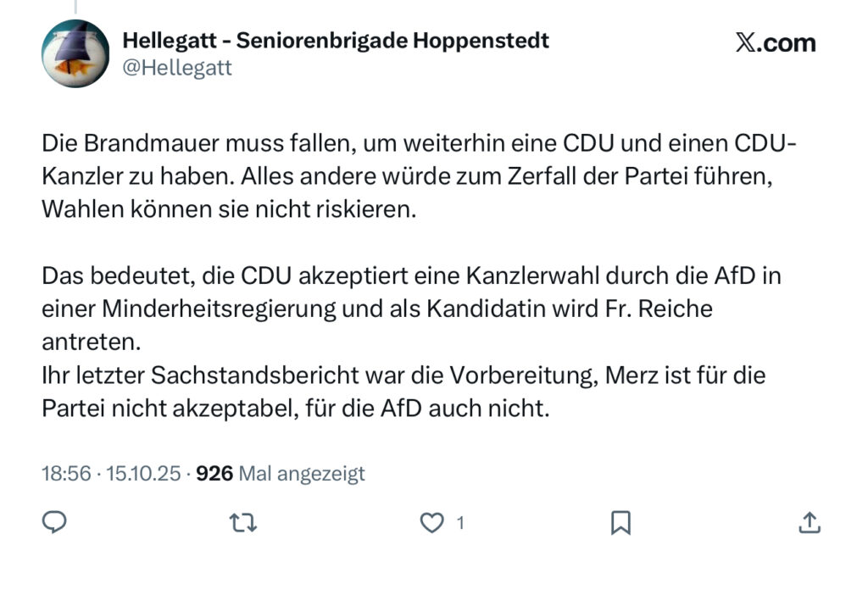Repost this tweet using the retweet icon

243,523
